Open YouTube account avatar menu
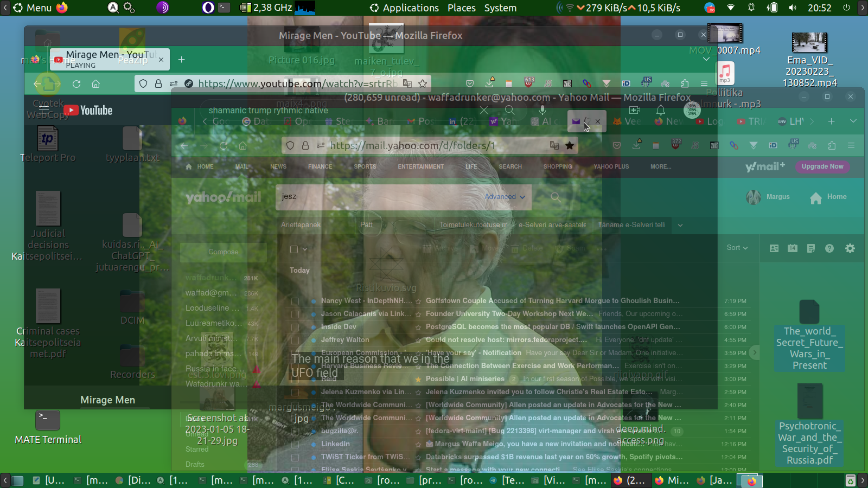The height and width of the screenshot is (488, 868). [x=692, y=111]
